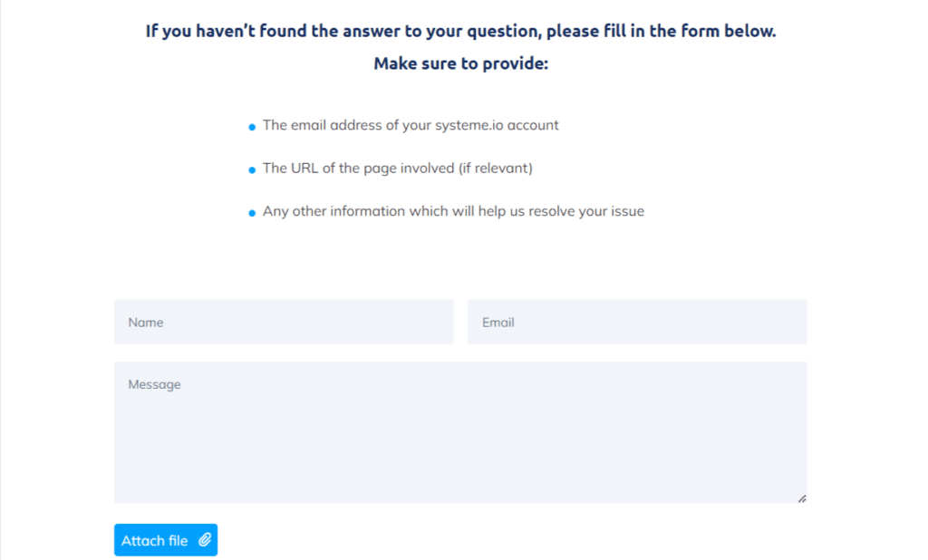
Task: Focus the Email input field
Action: 637,322
